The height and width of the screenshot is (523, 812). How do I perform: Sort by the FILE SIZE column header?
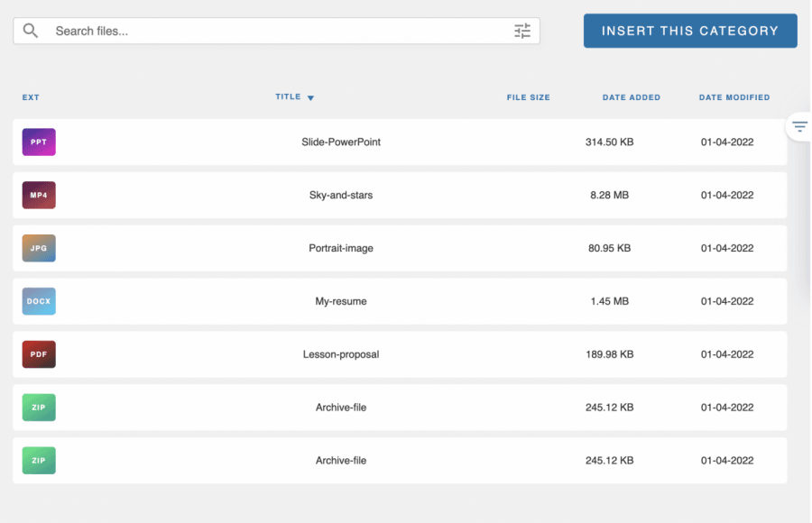(528, 97)
